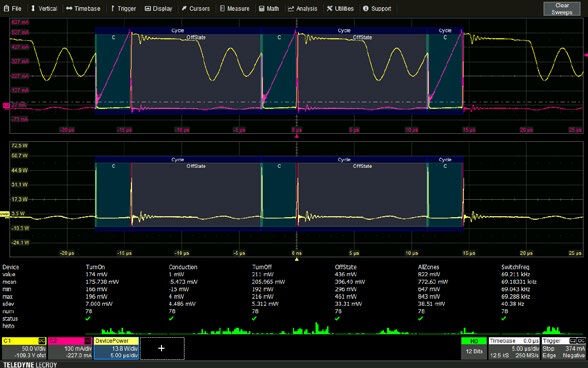Click the TurnOff status checkmark

tap(254, 318)
